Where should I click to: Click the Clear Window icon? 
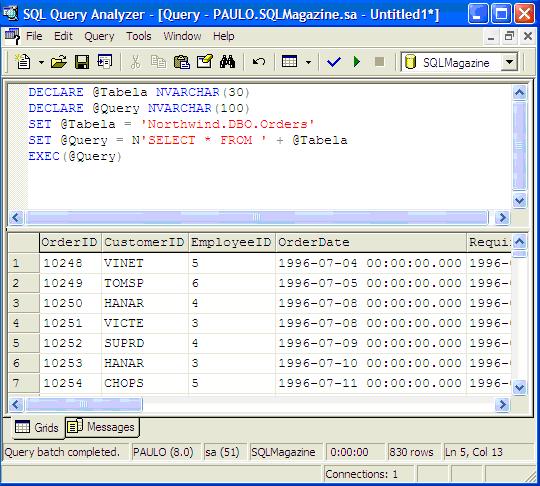click(205, 62)
